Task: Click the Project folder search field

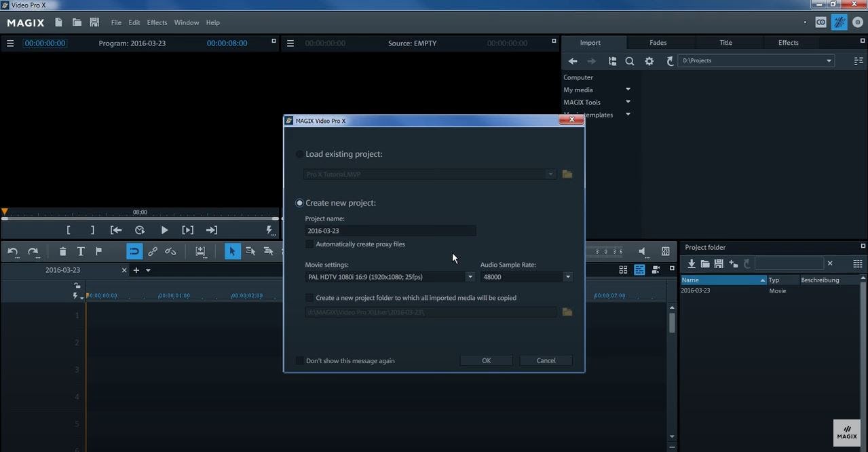Action: (x=789, y=263)
